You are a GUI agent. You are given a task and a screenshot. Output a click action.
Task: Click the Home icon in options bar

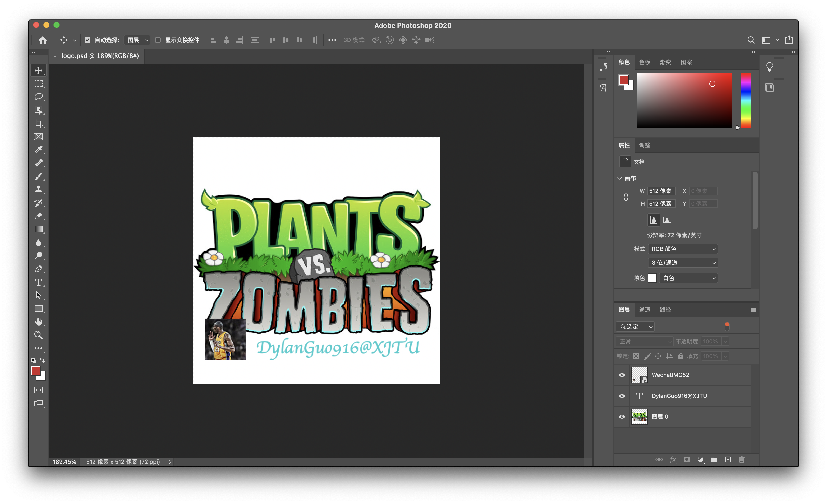[43, 40]
